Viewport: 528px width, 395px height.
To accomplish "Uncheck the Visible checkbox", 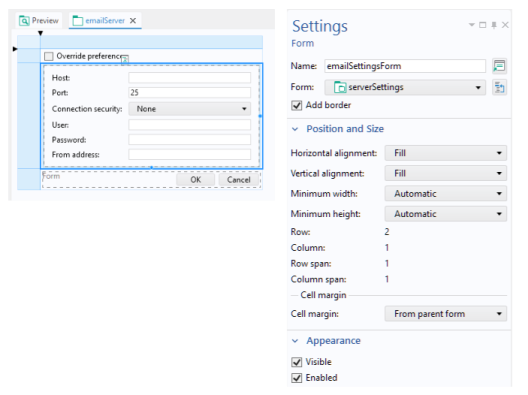I will 296,362.
